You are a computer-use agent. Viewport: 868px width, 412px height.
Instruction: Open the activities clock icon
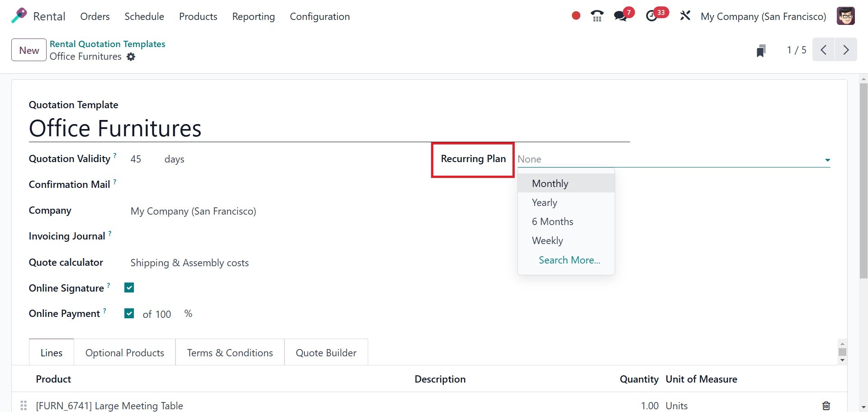click(x=652, y=16)
